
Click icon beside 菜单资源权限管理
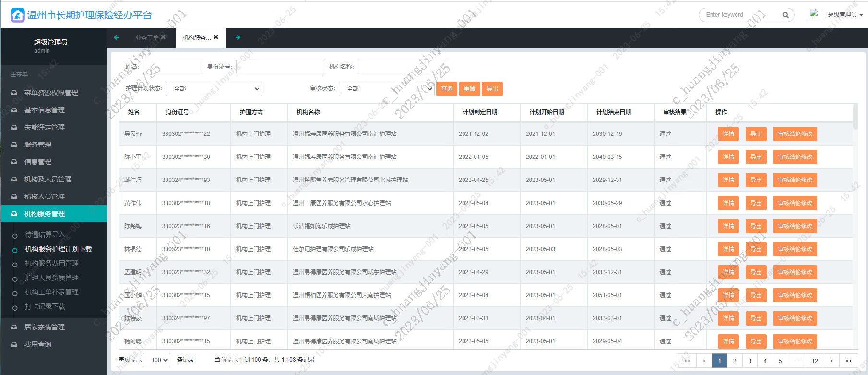pyautogui.click(x=14, y=93)
